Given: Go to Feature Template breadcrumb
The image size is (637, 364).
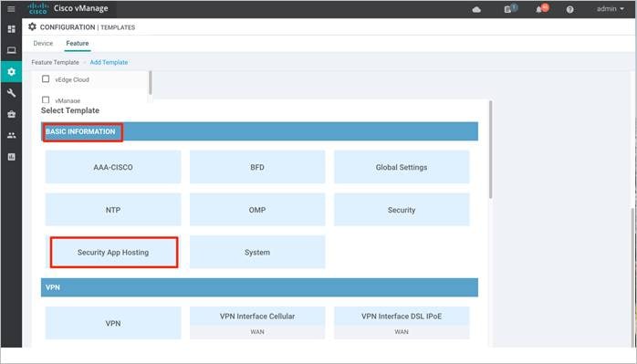Looking at the screenshot, I should tap(56, 62).
